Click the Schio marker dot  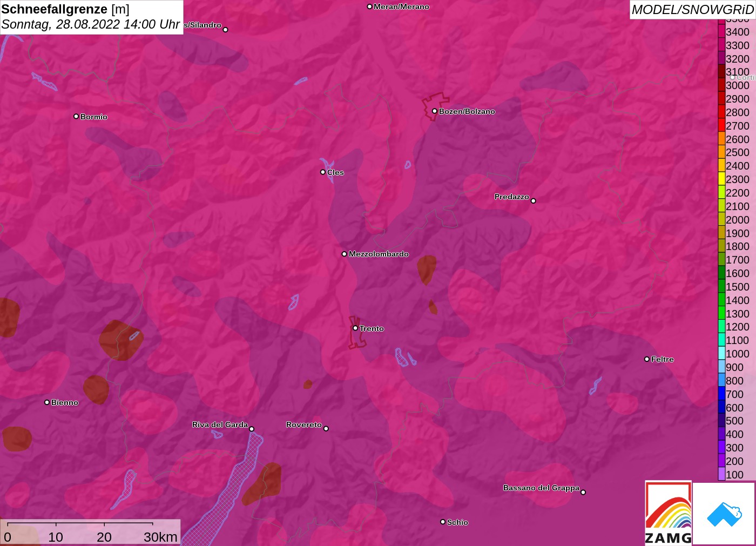click(443, 522)
